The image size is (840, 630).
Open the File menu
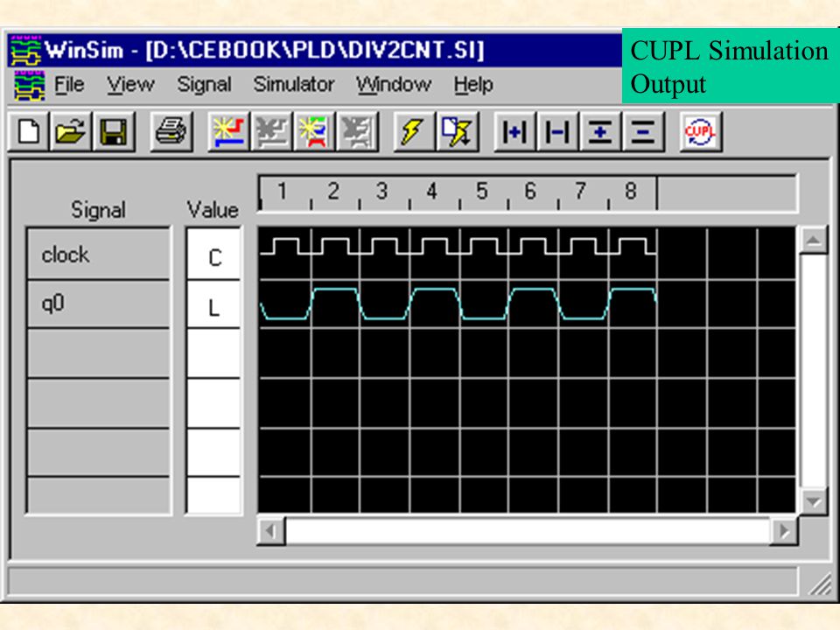(x=69, y=85)
